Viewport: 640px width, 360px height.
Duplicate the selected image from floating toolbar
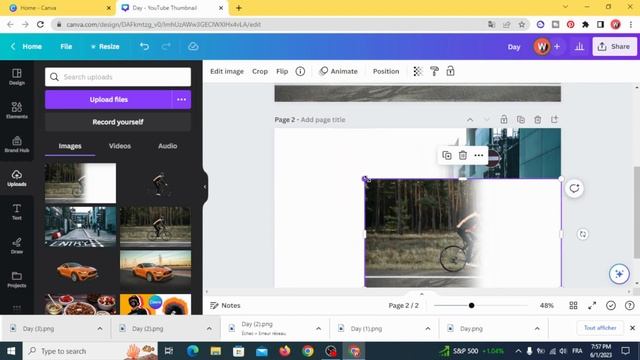coord(447,156)
